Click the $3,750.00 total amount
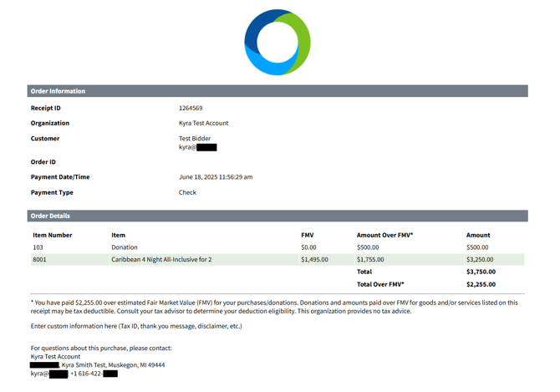This screenshot has width=560, height=392. pos(481,272)
